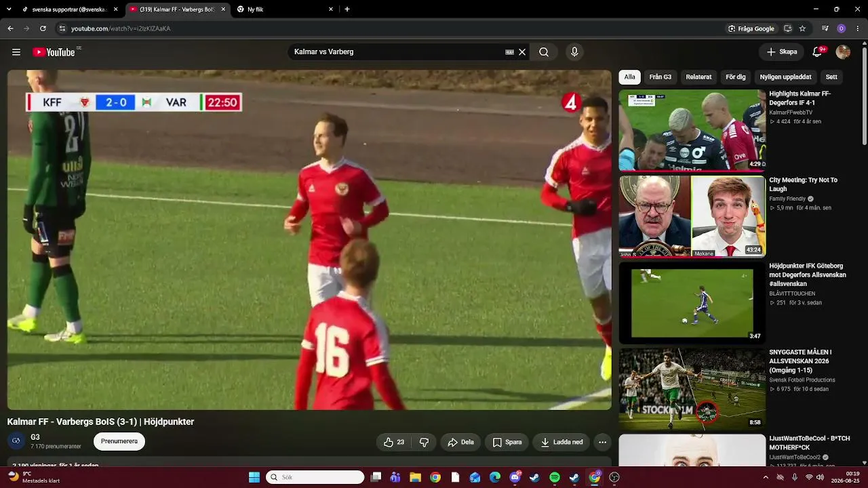Start voice search with the microphone
This screenshot has height=488, width=868.
[574, 52]
